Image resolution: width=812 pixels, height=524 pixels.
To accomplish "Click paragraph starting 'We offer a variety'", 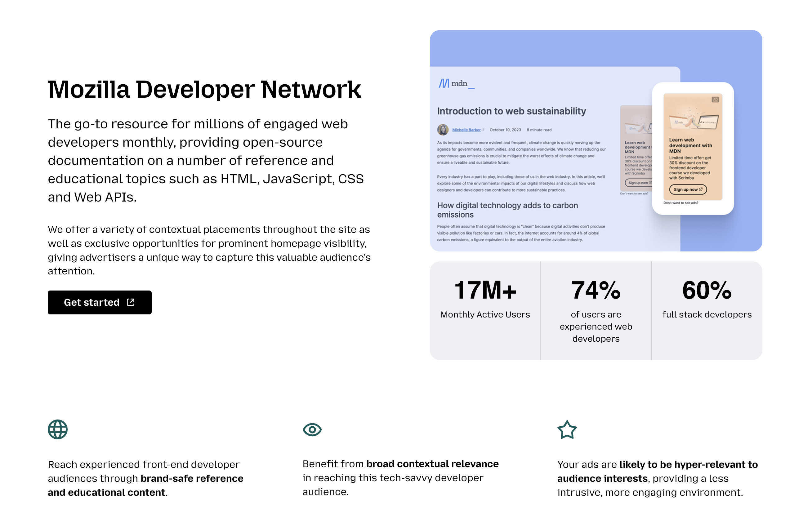I will coord(209,250).
